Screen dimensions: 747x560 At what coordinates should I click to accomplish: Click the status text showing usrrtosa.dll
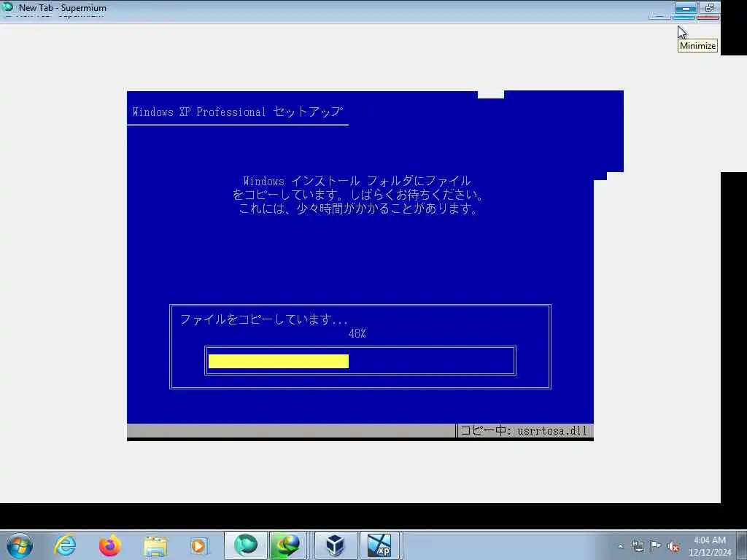pos(524,430)
